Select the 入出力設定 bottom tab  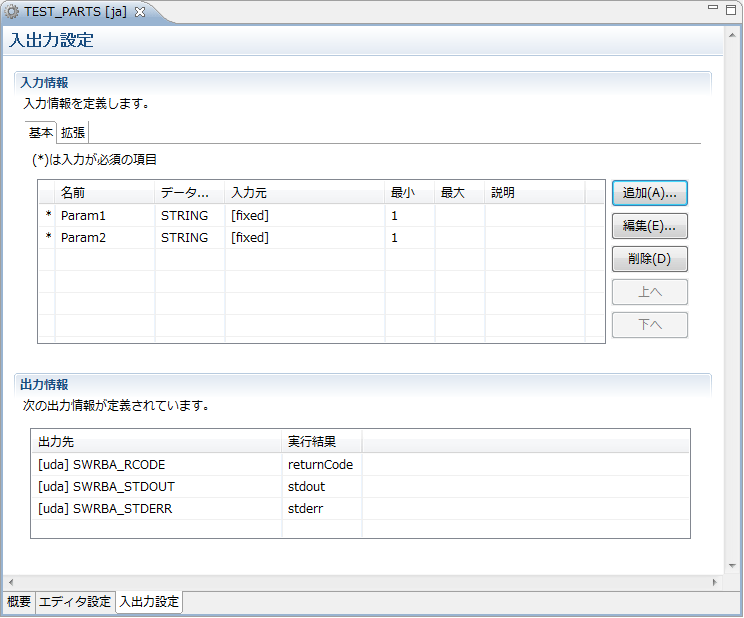point(149,602)
